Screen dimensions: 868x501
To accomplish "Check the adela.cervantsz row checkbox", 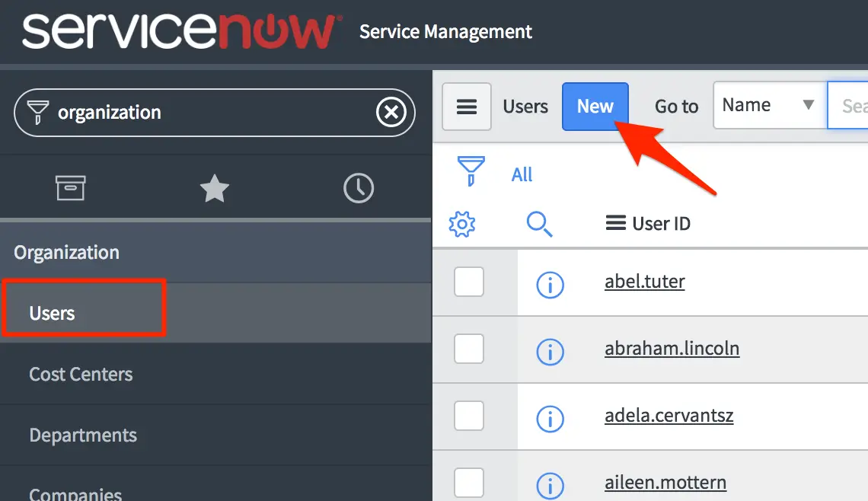I will click(x=469, y=416).
